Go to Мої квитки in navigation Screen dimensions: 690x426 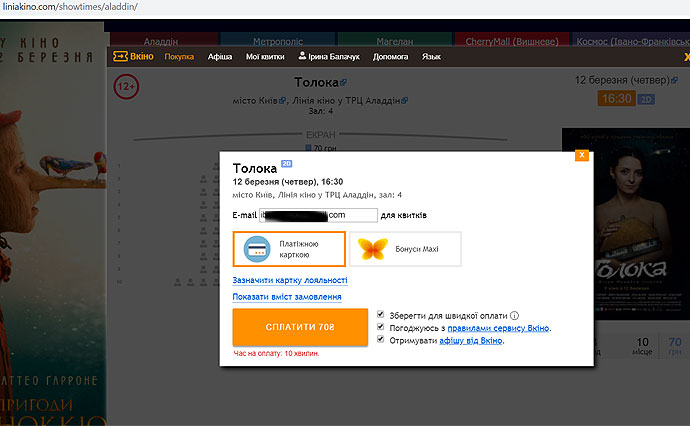pyautogui.click(x=265, y=57)
